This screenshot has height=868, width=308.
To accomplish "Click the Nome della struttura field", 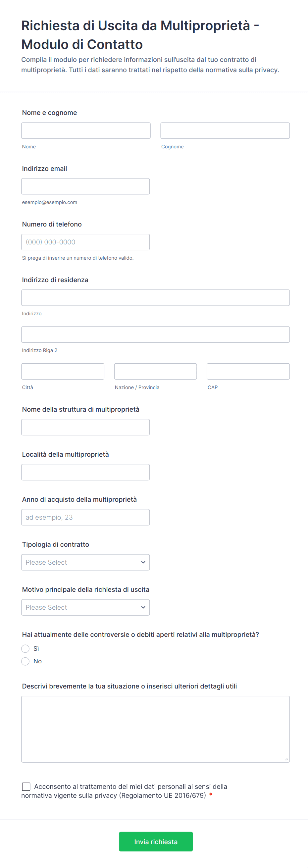I will pyautogui.click(x=85, y=427).
